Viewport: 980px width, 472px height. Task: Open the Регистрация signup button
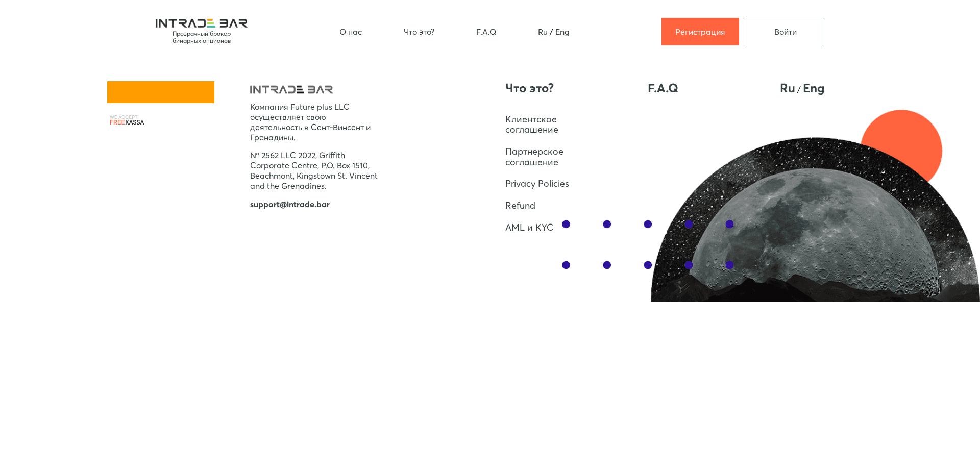click(x=700, y=32)
